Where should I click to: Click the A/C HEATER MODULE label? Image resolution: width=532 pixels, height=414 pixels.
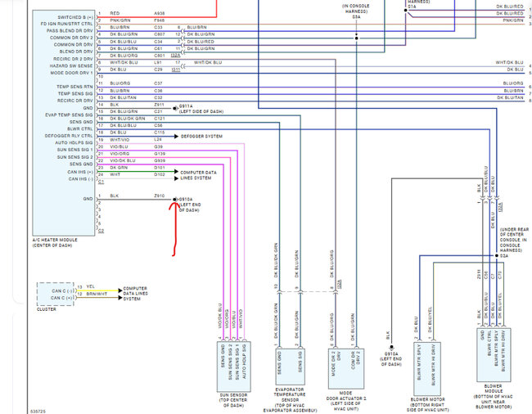(x=55, y=242)
